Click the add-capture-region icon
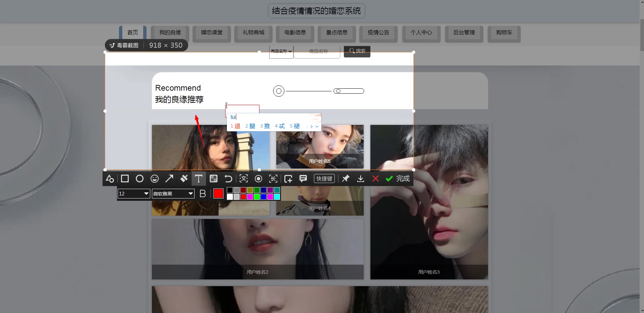Viewport: 644px width, 313px height. point(288,179)
